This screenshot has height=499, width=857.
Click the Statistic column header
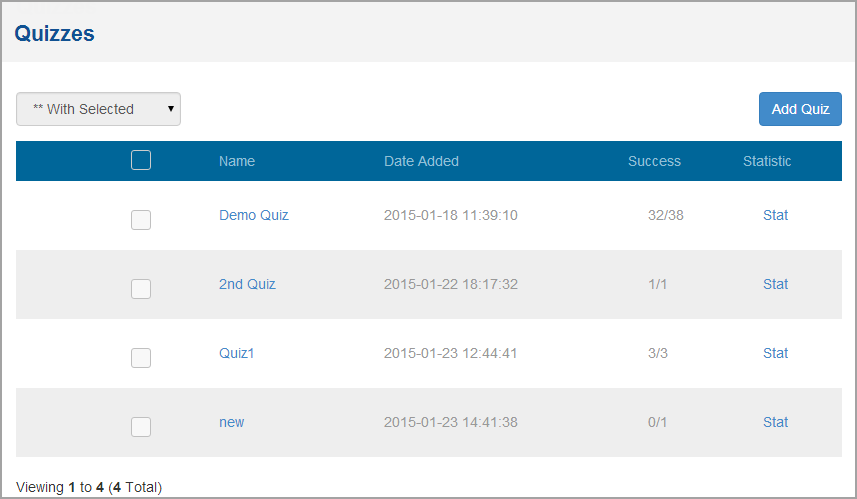[x=767, y=161]
